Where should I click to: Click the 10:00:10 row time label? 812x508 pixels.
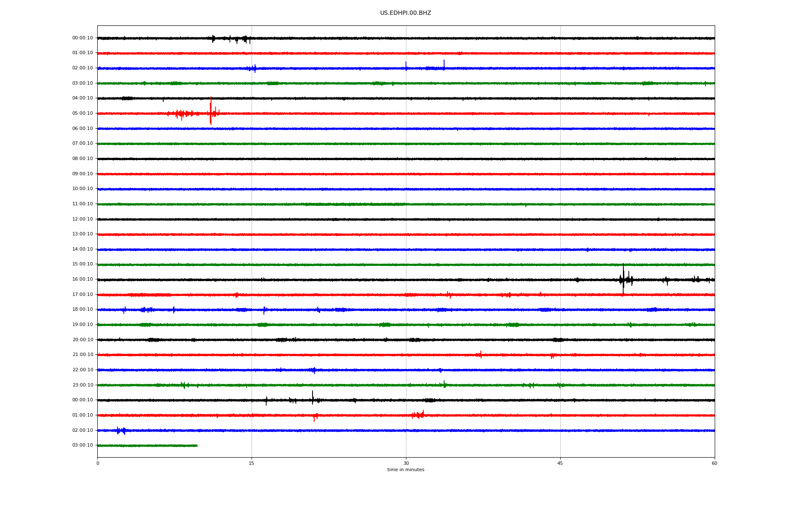82,189
